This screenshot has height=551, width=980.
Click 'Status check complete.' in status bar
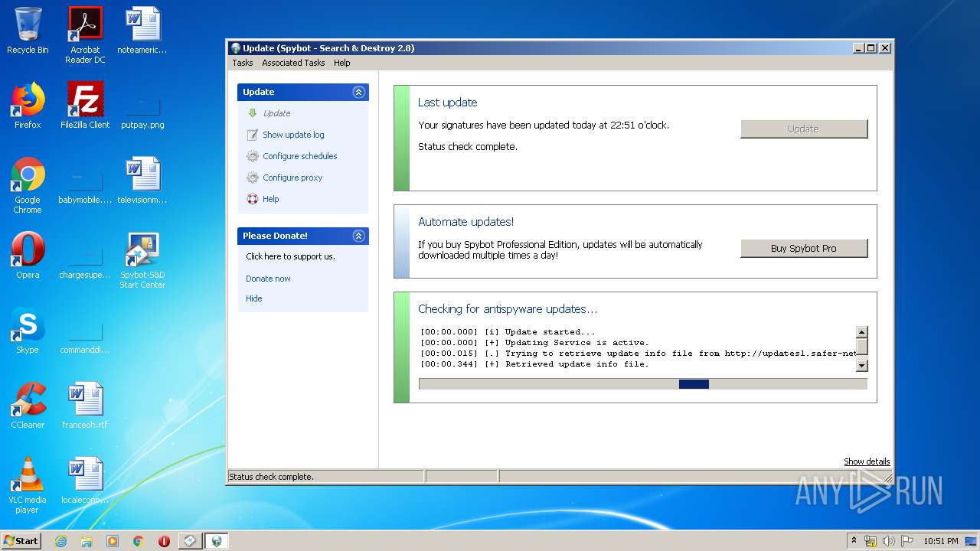[271, 477]
